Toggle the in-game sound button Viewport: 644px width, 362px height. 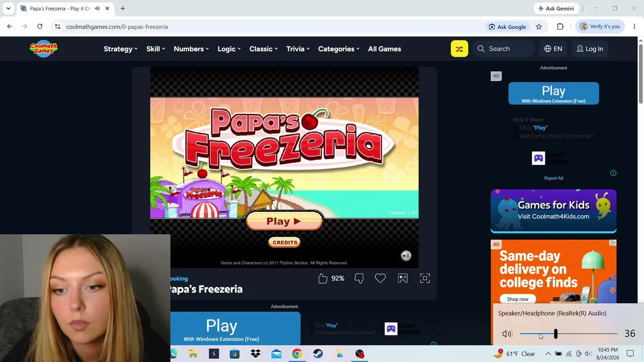(406, 256)
